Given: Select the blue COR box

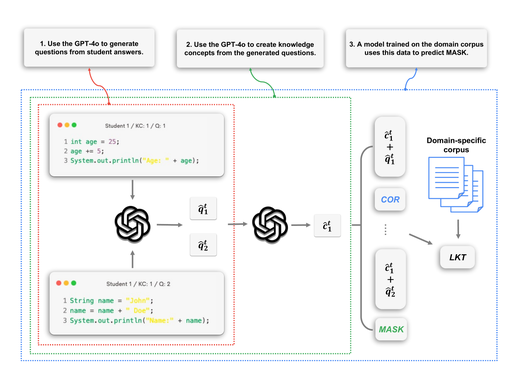Looking at the screenshot, I should coord(390,199).
